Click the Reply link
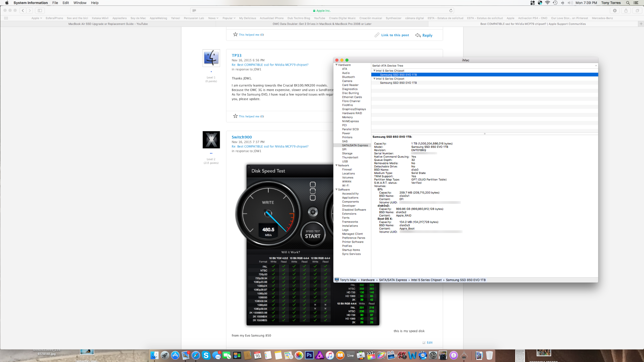Image resolution: width=644 pixels, height=362 pixels. click(427, 35)
